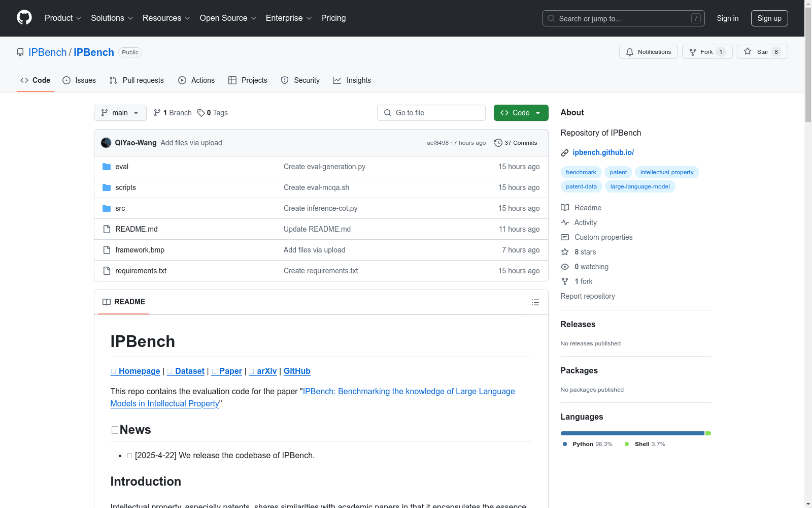Open the Dataset link in README

tap(186, 371)
